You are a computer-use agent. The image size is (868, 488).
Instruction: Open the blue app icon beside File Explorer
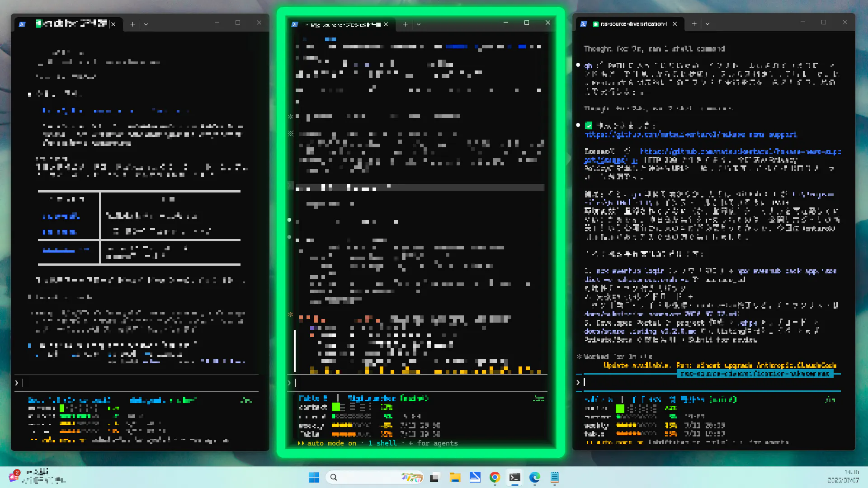475,477
